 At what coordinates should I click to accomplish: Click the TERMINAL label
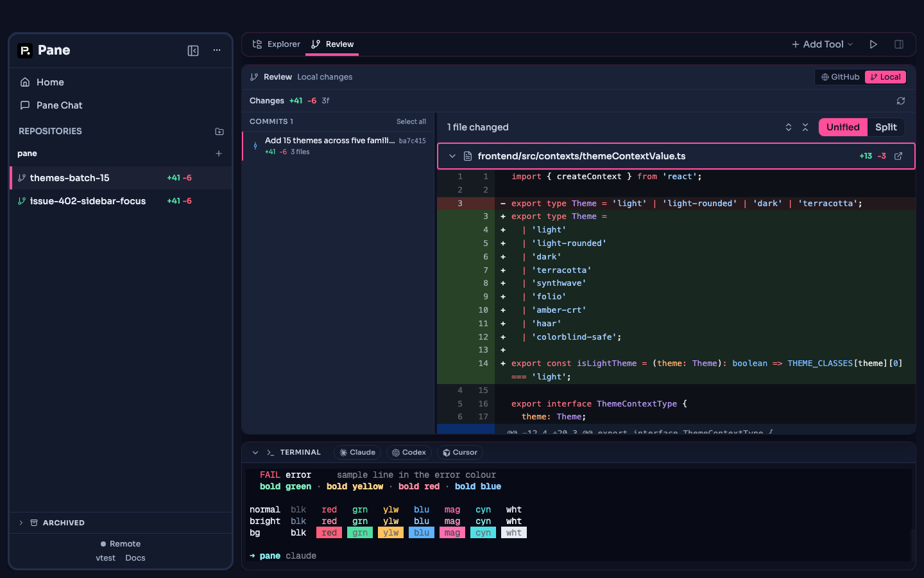click(x=300, y=453)
